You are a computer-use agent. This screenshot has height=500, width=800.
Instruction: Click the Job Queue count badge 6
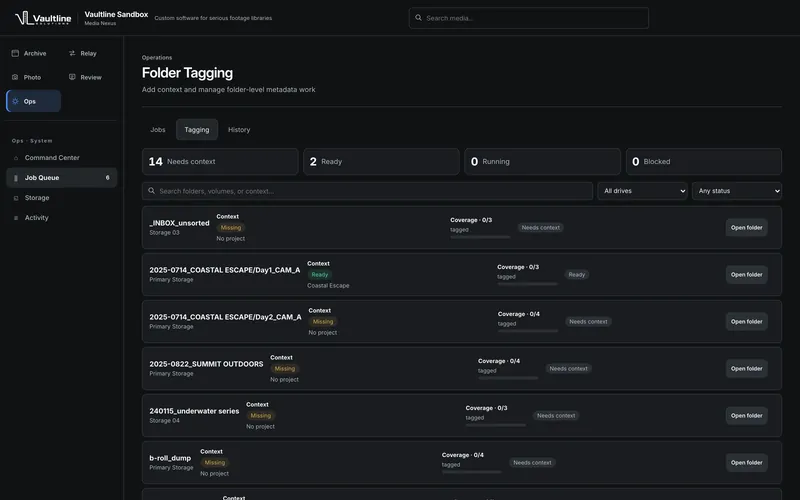tap(107, 178)
